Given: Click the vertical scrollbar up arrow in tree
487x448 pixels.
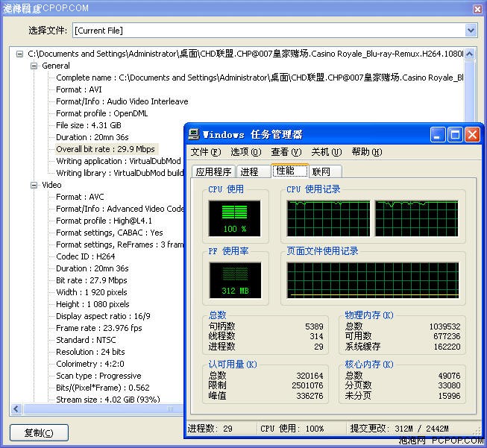Looking at the screenshot, I should pos(470,54).
